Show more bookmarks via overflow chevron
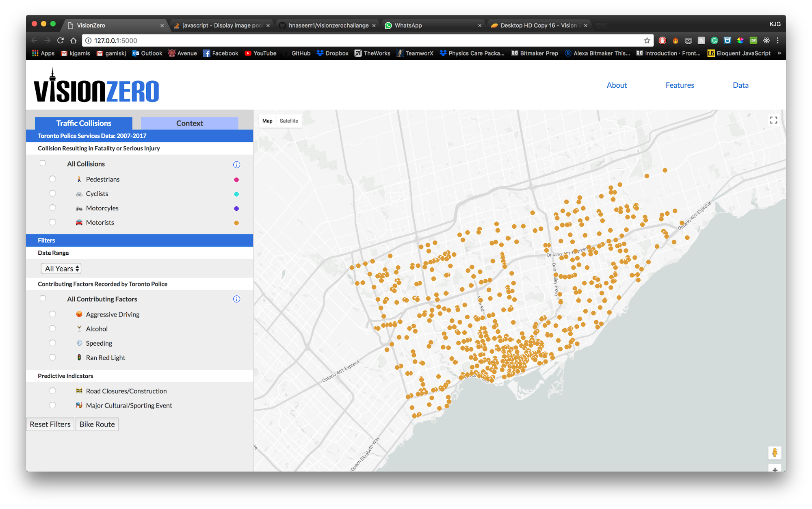Viewport: 812px width, 509px height. click(779, 53)
